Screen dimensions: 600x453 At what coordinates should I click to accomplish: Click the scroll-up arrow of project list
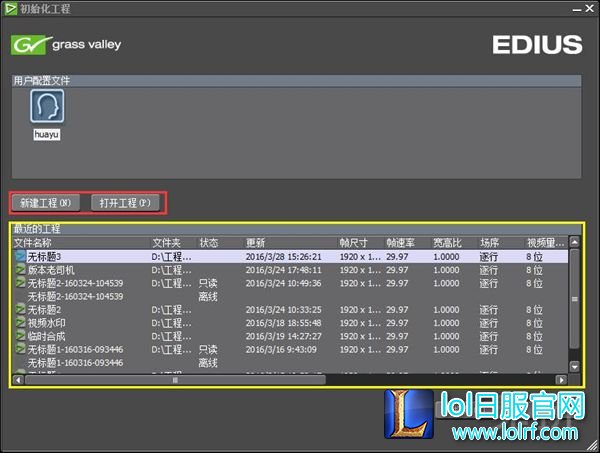click(x=575, y=242)
